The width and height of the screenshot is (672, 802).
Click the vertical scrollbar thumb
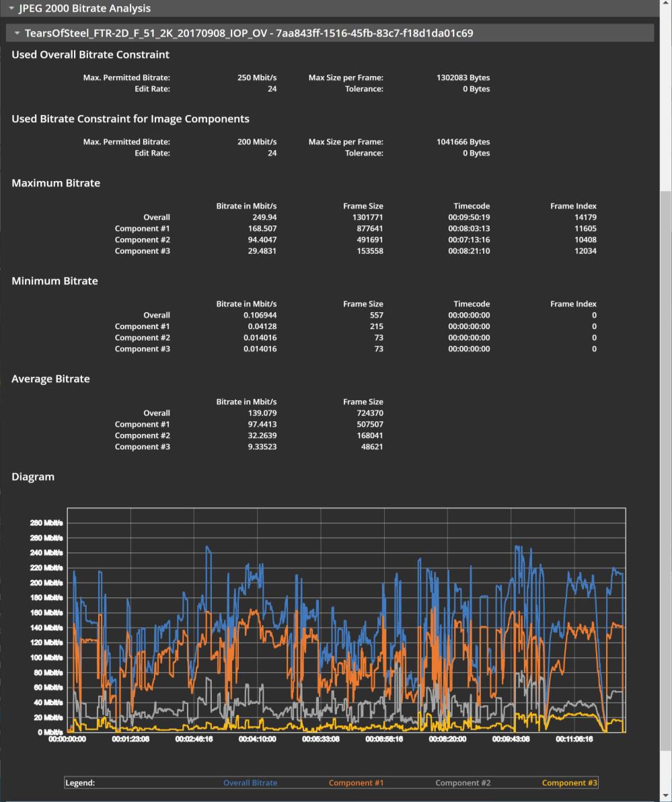[665, 471]
